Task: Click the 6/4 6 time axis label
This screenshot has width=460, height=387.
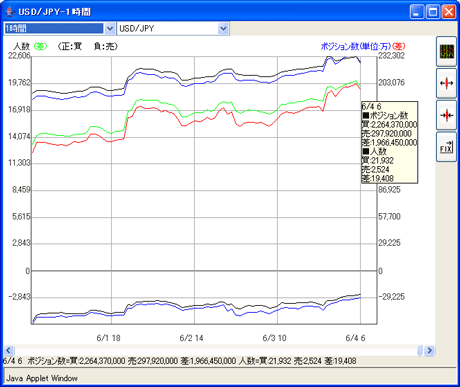Action: pyautogui.click(x=355, y=338)
